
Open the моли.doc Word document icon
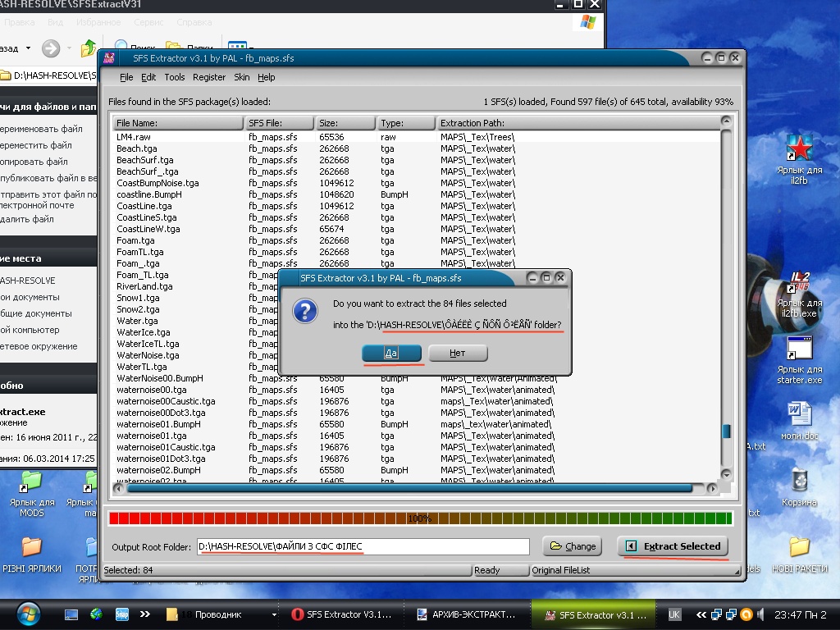click(799, 421)
